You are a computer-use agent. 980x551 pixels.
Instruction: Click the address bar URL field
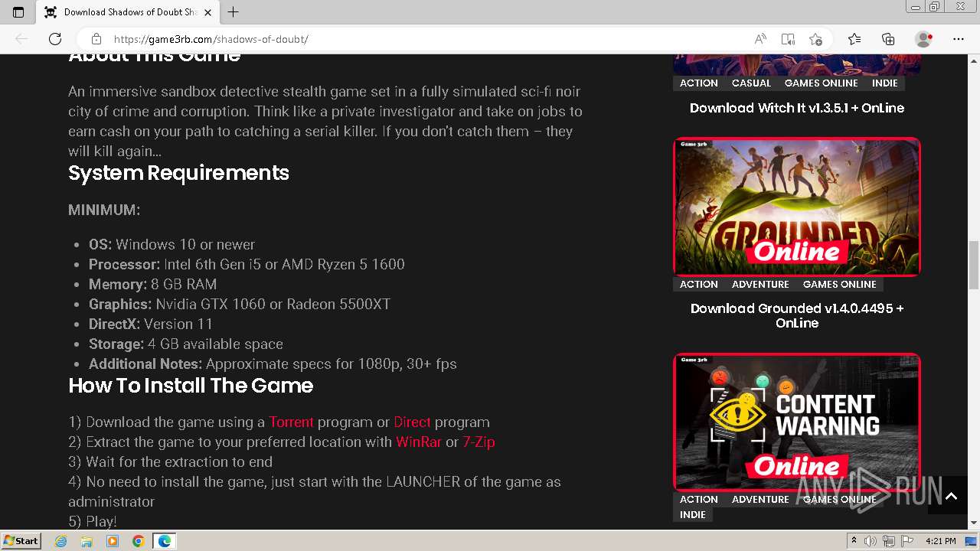coord(429,39)
